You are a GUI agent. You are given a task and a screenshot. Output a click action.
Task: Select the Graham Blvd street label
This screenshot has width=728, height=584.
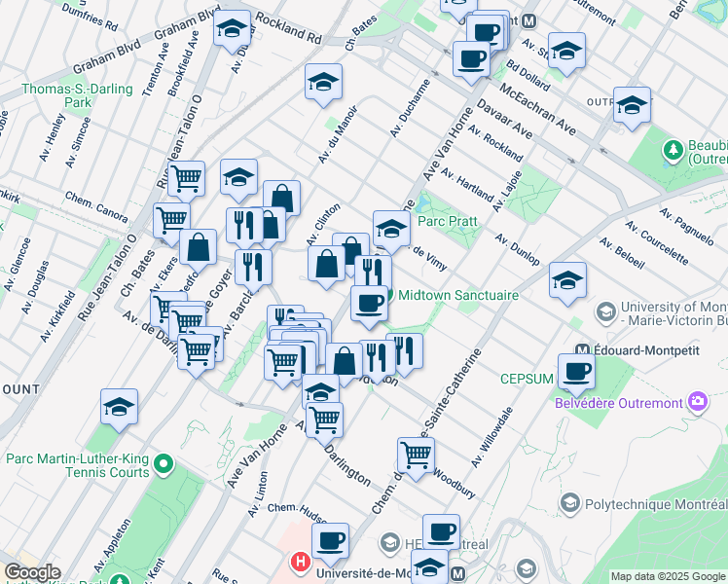click(107, 57)
